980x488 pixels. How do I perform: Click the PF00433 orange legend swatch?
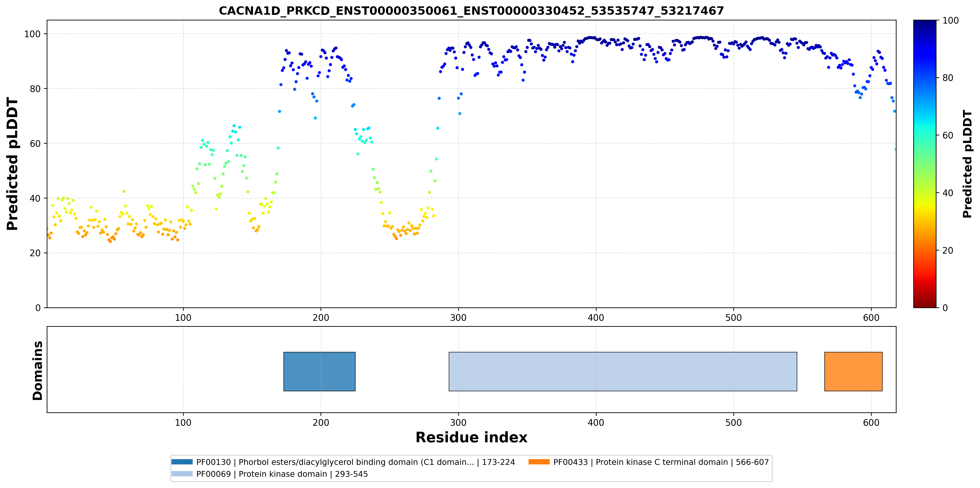pyautogui.click(x=539, y=462)
